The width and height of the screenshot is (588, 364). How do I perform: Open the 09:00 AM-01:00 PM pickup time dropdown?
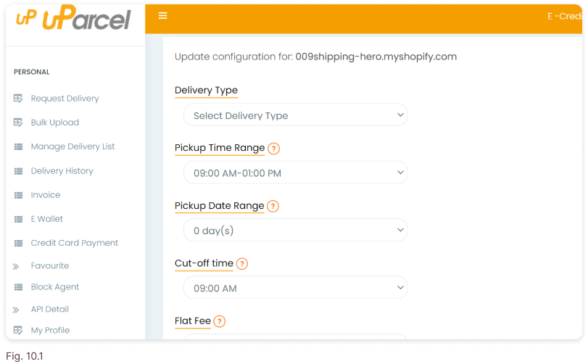[x=296, y=173]
